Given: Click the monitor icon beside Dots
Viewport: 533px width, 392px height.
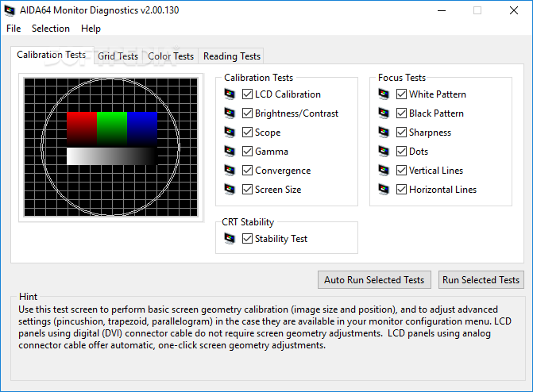Looking at the screenshot, I should coord(384,151).
